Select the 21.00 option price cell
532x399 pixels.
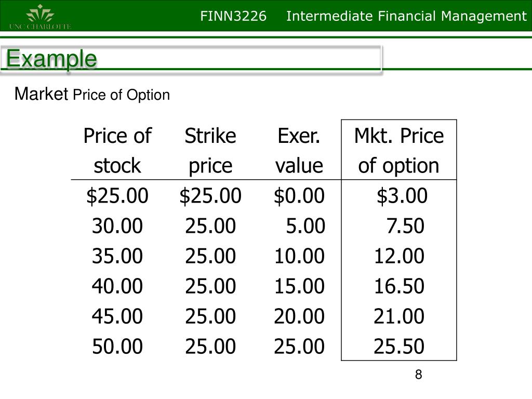(399, 316)
